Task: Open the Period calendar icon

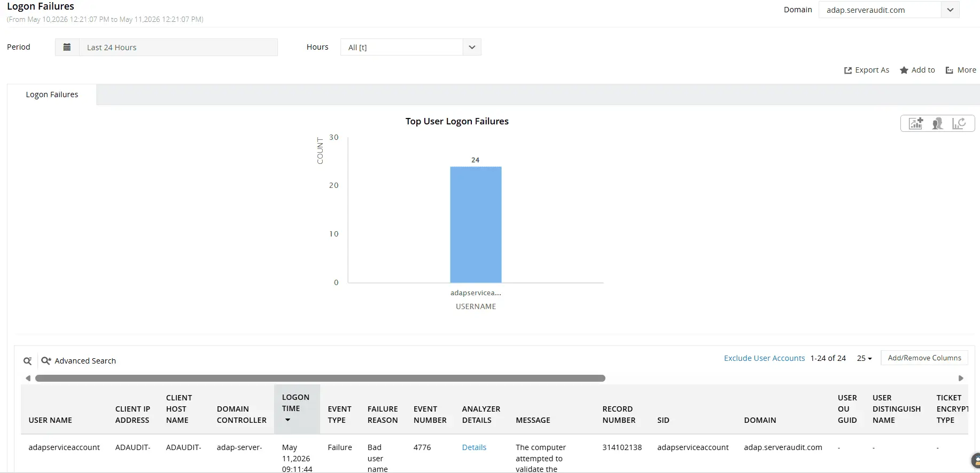Action: pyautogui.click(x=67, y=47)
